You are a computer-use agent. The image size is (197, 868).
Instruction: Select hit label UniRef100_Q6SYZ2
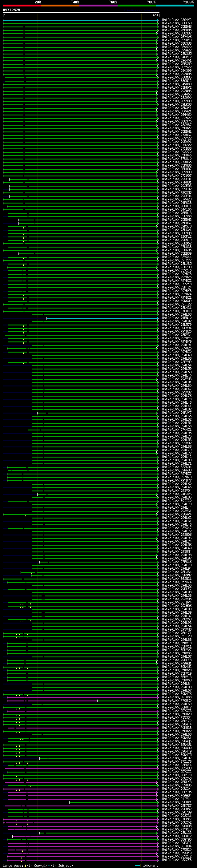click(x=177, y=139)
